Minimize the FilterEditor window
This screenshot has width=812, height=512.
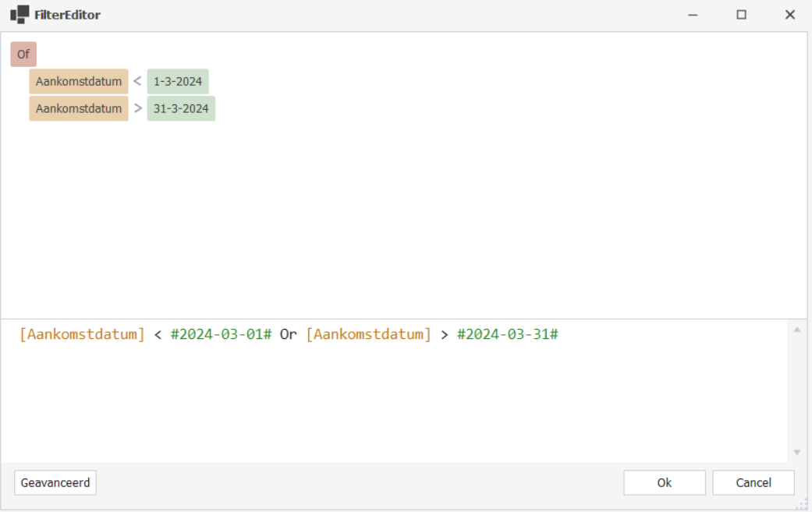tap(693, 15)
